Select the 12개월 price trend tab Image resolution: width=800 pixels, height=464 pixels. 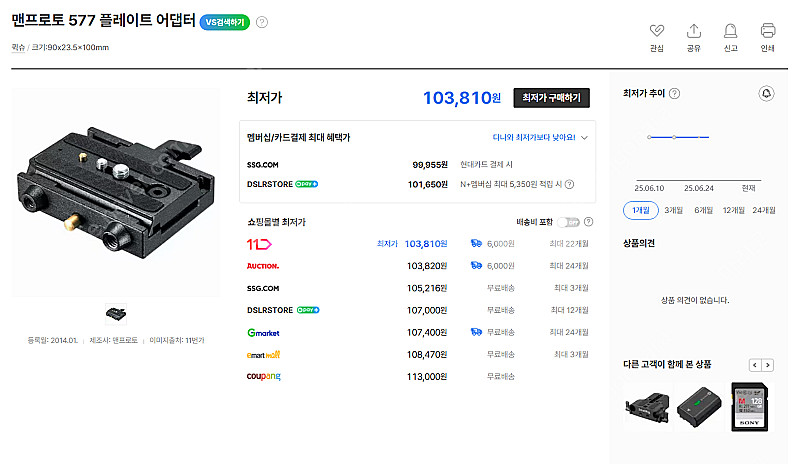pyautogui.click(x=734, y=210)
